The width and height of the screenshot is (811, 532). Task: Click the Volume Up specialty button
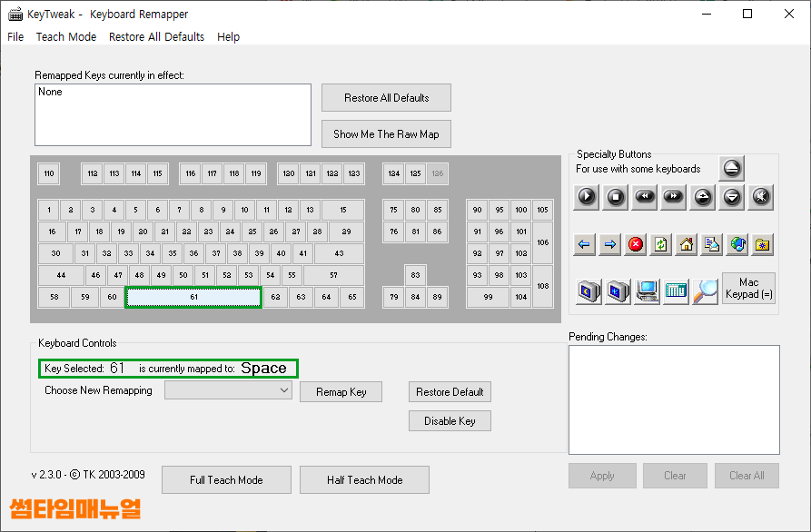702,197
